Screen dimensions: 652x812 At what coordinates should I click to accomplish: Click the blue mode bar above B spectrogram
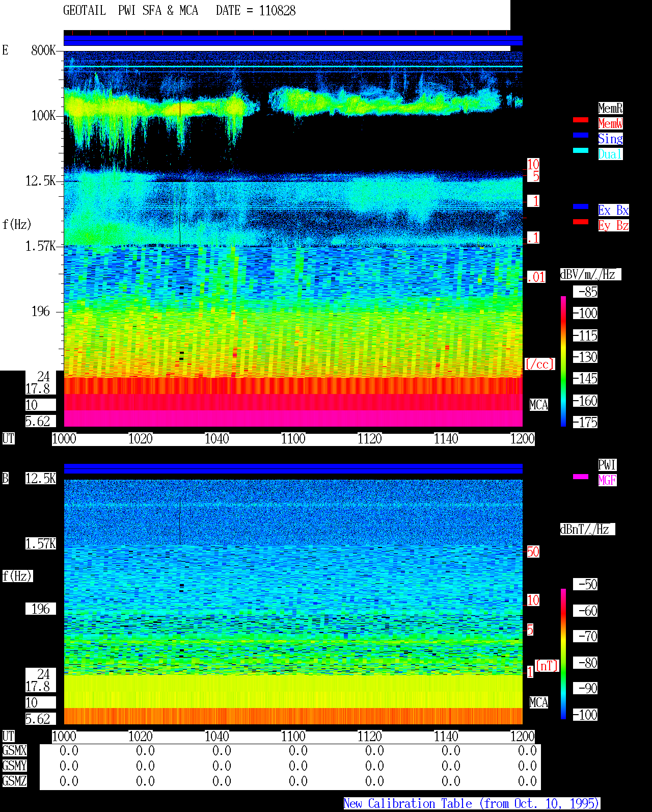click(x=293, y=468)
